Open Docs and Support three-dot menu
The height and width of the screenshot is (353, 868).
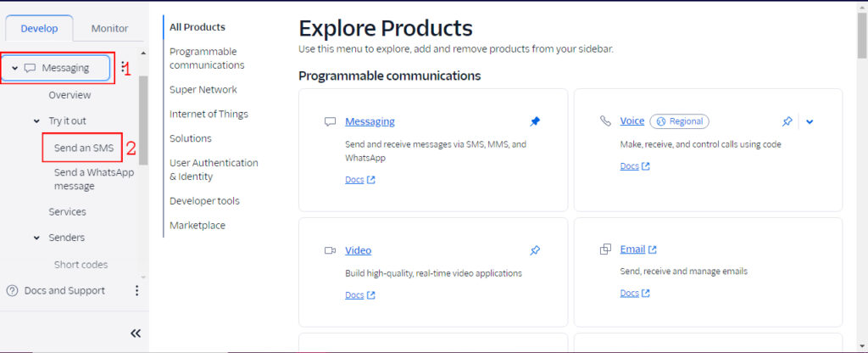[x=136, y=290]
